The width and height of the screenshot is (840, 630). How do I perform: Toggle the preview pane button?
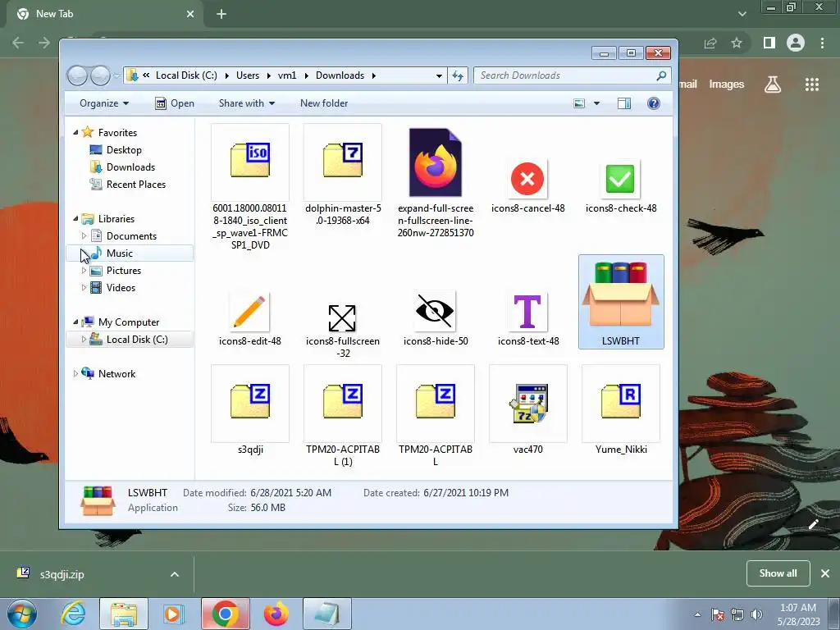click(624, 103)
